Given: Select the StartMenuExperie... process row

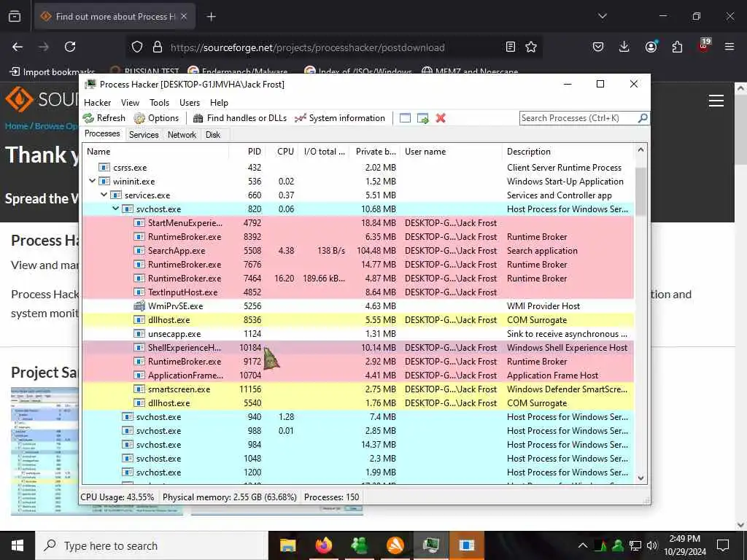Looking at the screenshot, I should point(358,223).
